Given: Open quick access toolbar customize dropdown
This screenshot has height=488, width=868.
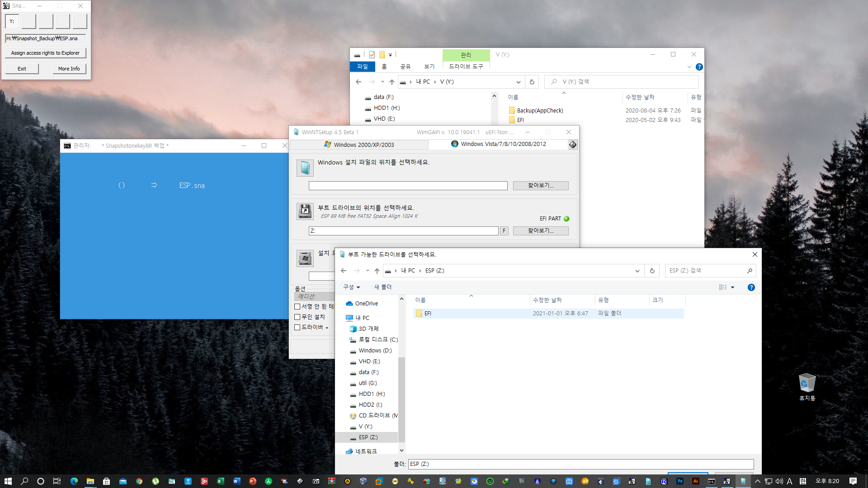Looking at the screenshot, I should coord(390,55).
